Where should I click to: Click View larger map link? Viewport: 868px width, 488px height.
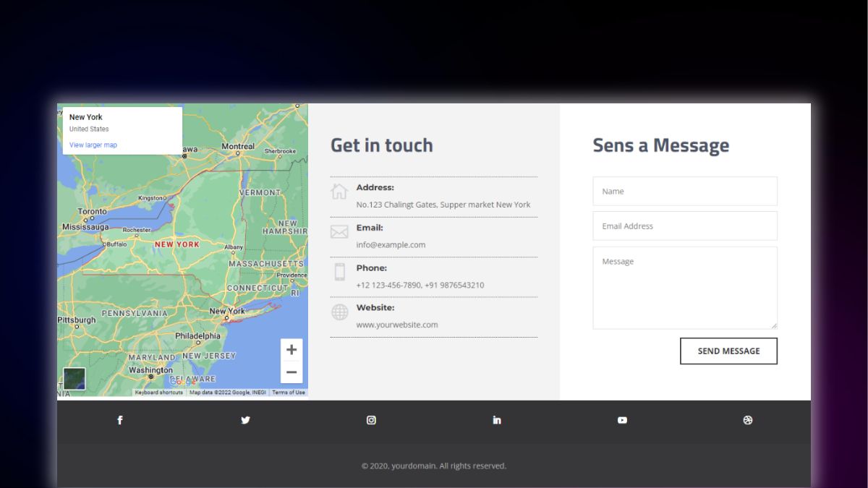coord(93,145)
